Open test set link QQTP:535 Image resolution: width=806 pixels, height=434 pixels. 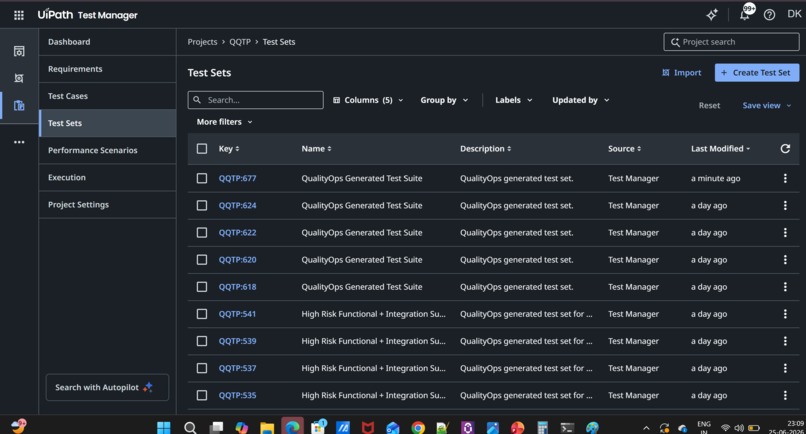[x=237, y=395]
